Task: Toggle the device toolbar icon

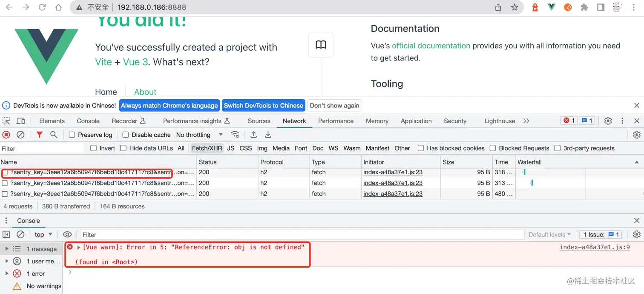Action: tap(20, 121)
